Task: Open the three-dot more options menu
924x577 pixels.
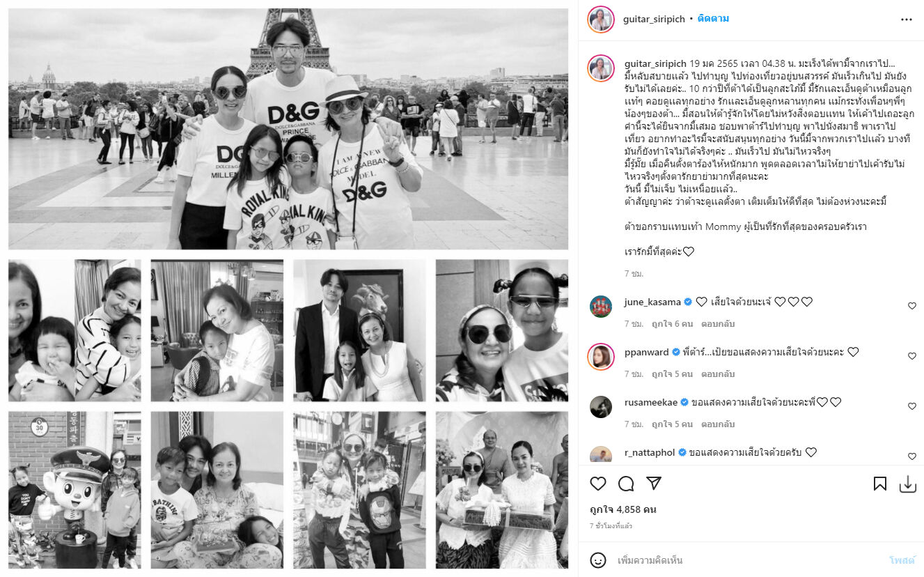Action: pyautogui.click(x=906, y=20)
